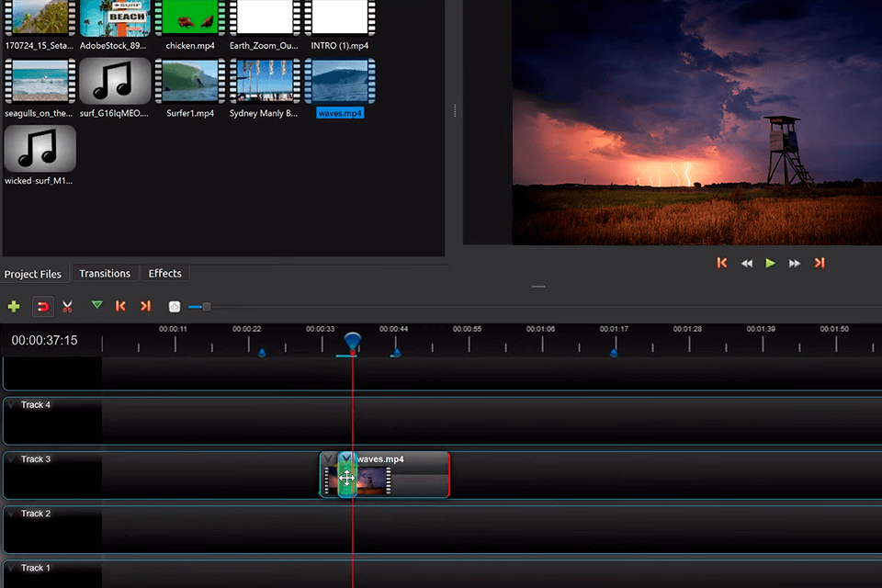Viewport: 882px width, 588px height.
Task: Click the 00:01:28 ruler label
Action: coord(687,329)
